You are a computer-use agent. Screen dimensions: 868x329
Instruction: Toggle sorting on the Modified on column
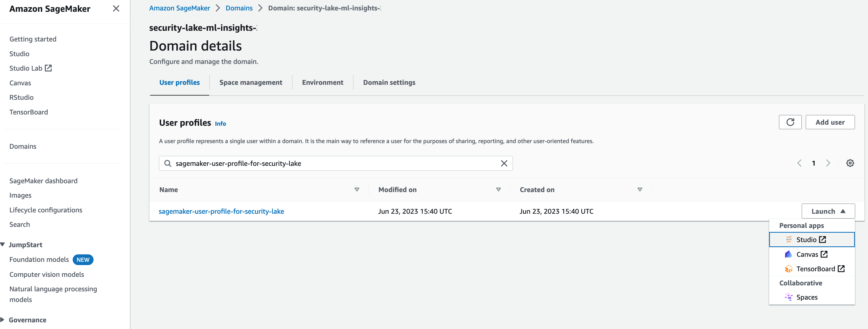(498, 189)
